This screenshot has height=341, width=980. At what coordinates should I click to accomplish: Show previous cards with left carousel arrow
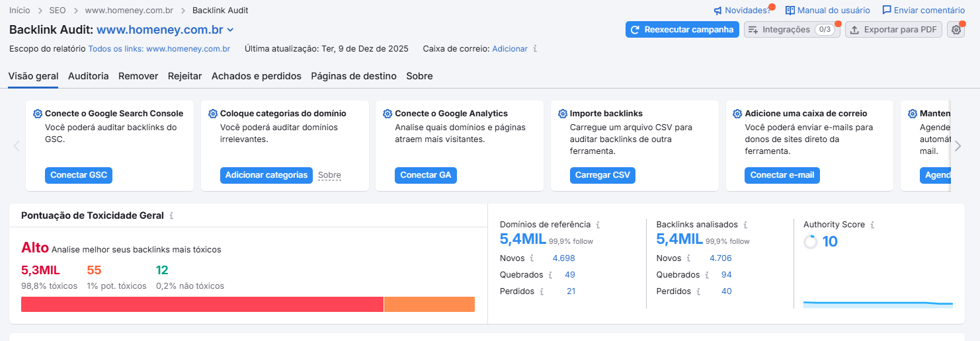[17, 146]
